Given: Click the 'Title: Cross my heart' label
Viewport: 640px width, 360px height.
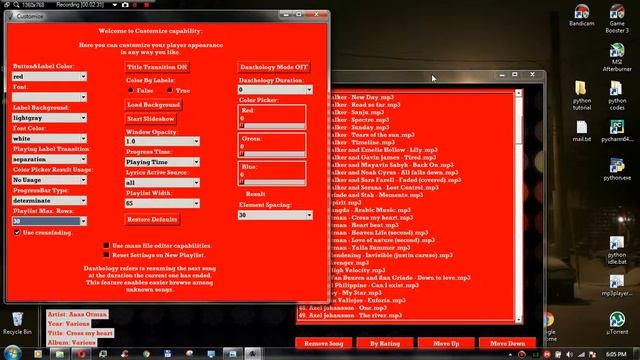Looking at the screenshot, I should point(80,333).
